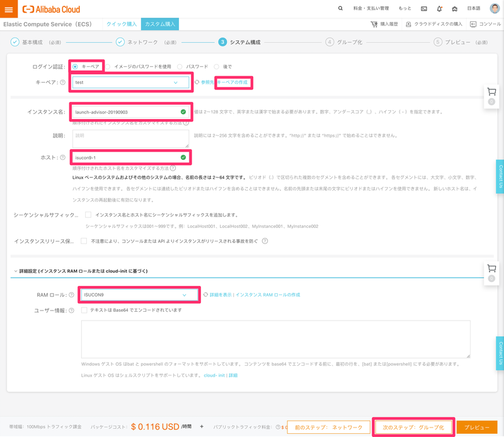
Task: Click the lower Contact Us side tab
Action: 500,353
